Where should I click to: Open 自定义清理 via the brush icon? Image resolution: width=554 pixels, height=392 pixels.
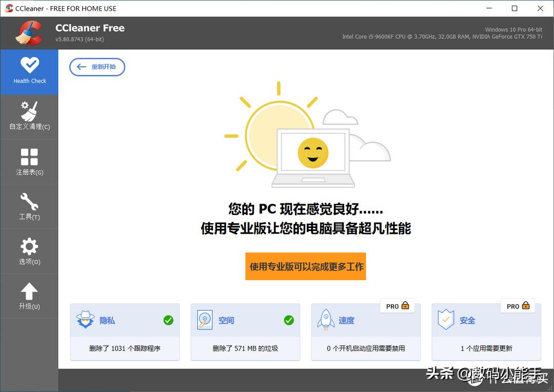pyautogui.click(x=29, y=110)
